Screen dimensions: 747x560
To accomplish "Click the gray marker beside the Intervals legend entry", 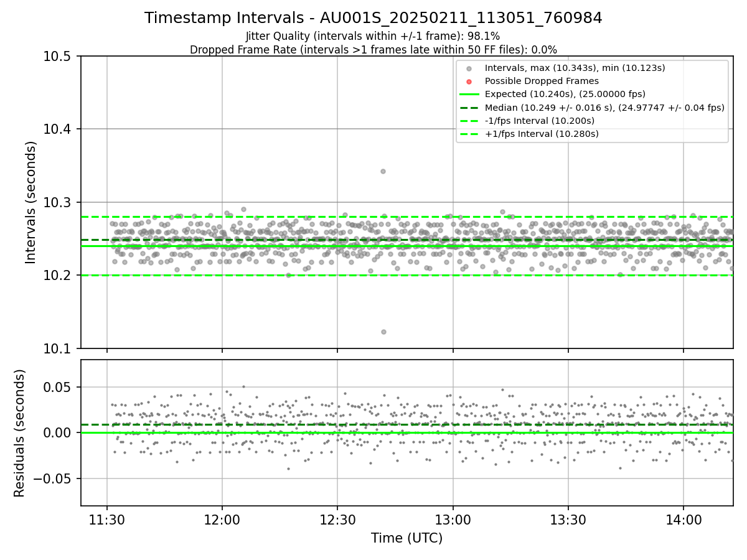I will pyautogui.click(x=469, y=68).
